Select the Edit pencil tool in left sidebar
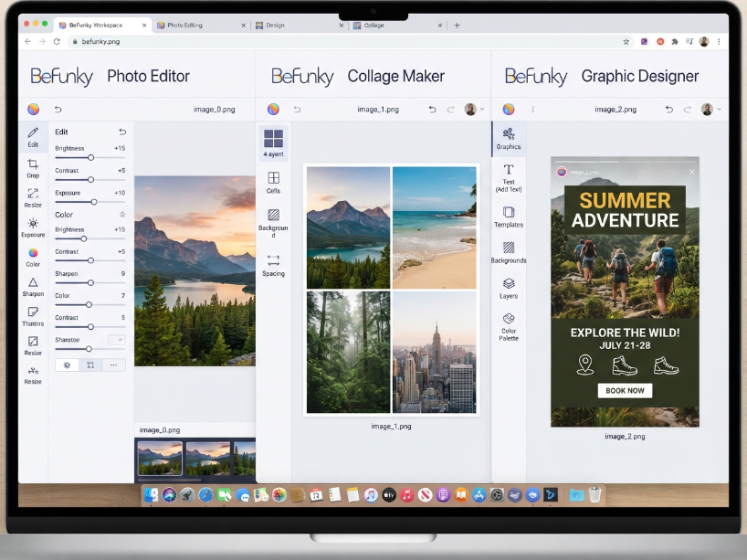 tap(33, 137)
